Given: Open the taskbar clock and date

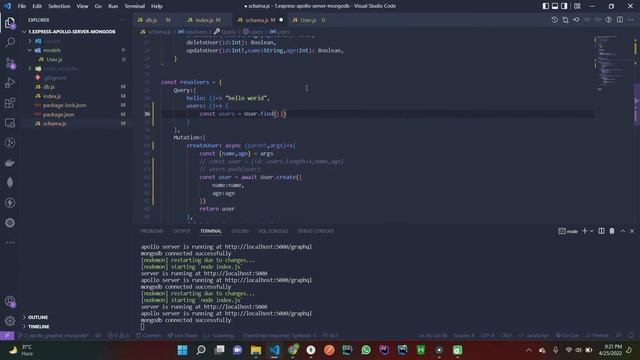Looking at the screenshot, I should click(x=611, y=350).
